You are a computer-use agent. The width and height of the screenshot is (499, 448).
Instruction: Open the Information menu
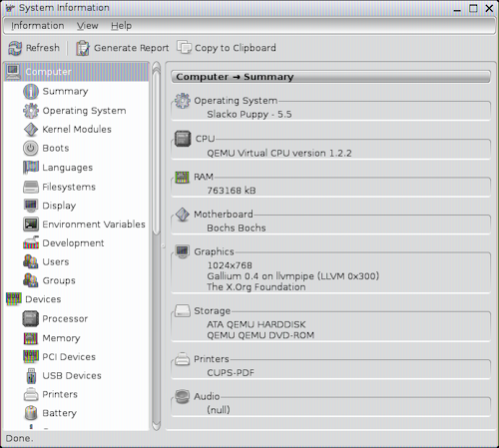tap(38, 26)
